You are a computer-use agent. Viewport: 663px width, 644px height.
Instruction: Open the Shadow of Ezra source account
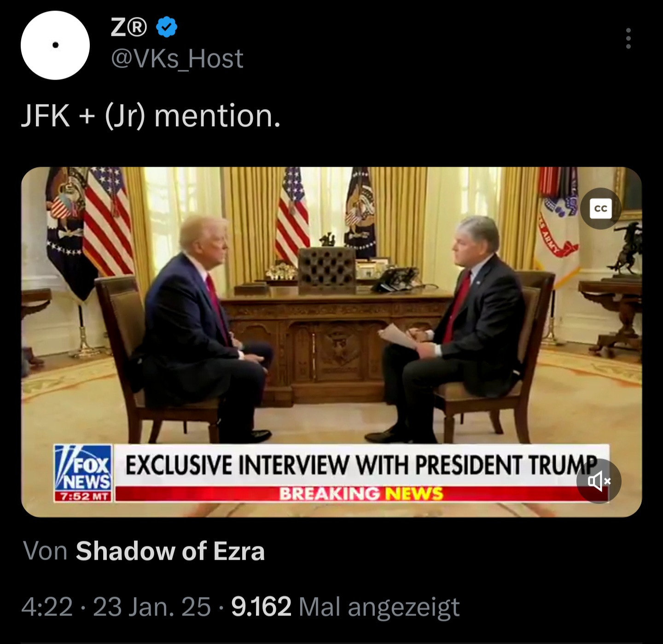170,550
